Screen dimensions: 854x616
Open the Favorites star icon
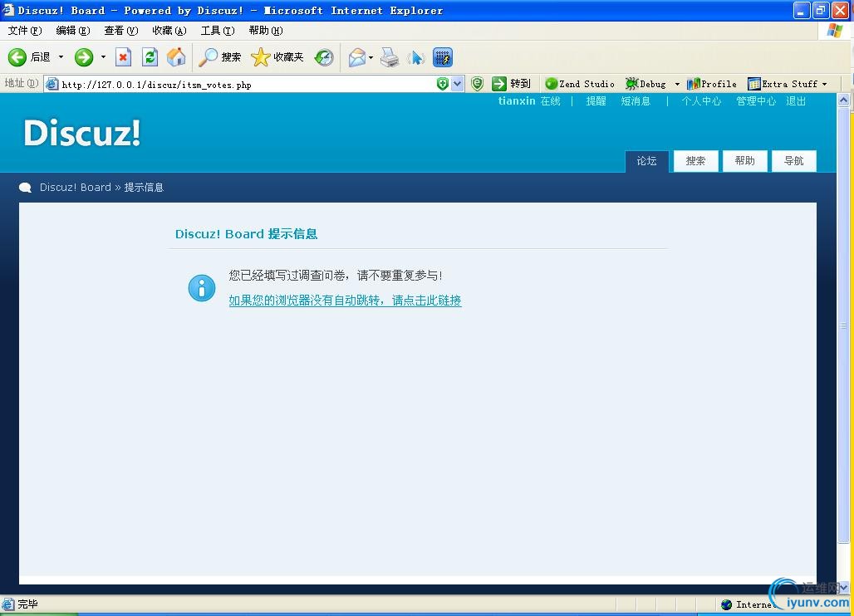tap(260, 57)
